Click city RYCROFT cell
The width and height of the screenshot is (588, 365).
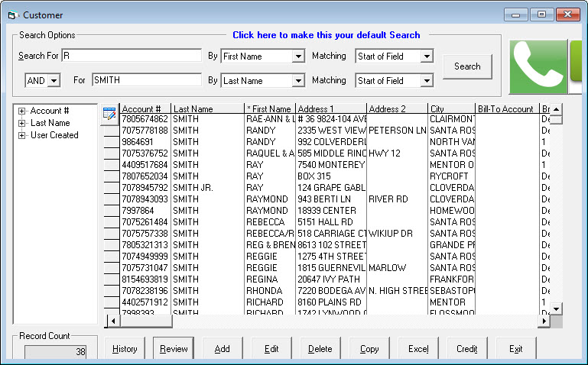click(x=451, y=176)
